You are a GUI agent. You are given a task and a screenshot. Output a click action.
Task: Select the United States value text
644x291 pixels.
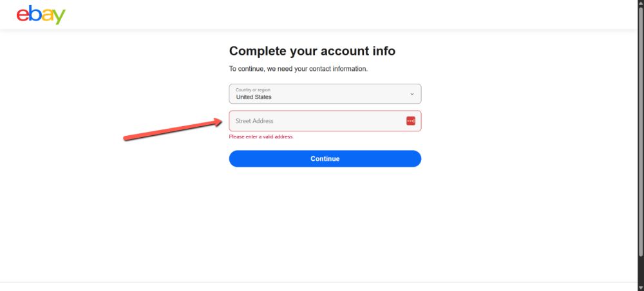254,97
